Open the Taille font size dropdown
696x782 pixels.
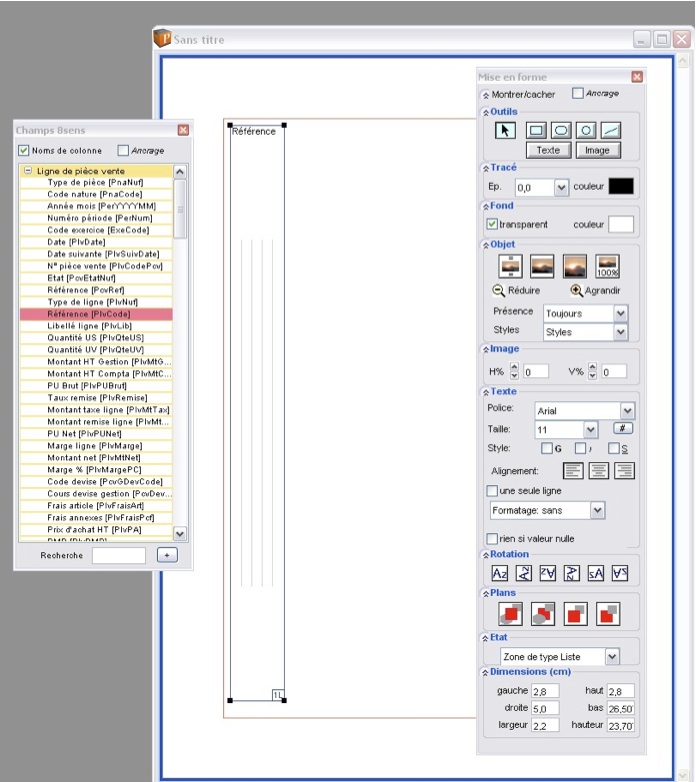click(x=590, y=429)
